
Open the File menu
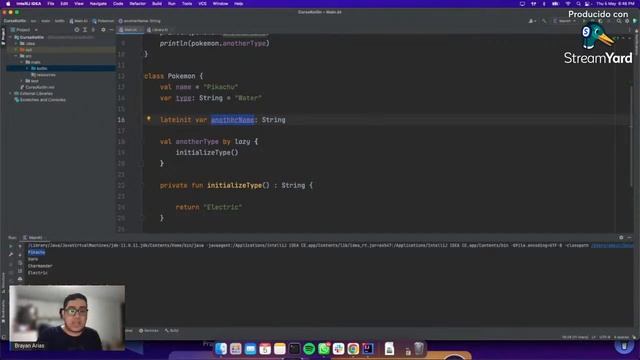coord(51,4)
